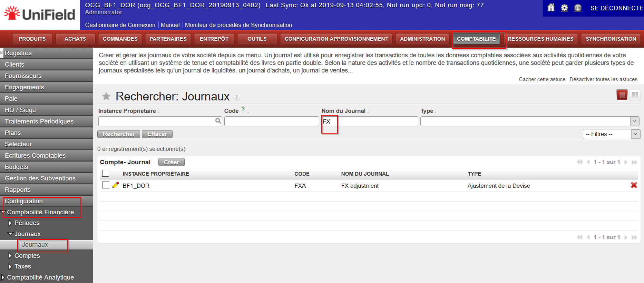Image resolution: width=644 pixels, height=283 pixels.
Task: Open Rapports in sidebar
Action: coord(46,190)
